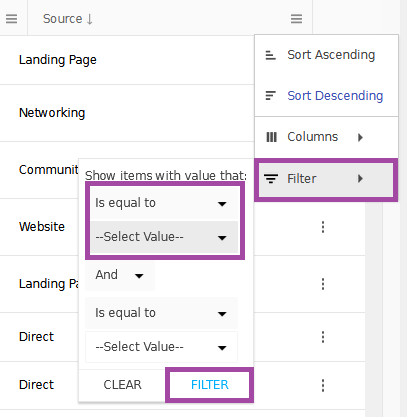The height and width of the screenshot is (417, 407).
Task: Expand second 'Is equal to' operator dropdown
Action: pyautogui.click(x=161, y=313)
